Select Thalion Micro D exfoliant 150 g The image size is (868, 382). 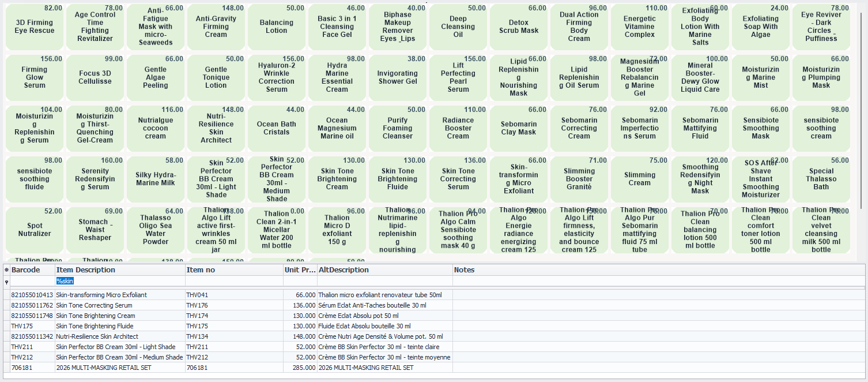(337, 230)
